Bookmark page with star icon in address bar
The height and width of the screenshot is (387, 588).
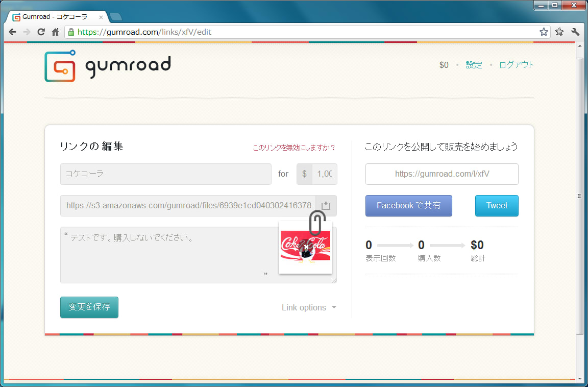coord(544,32)
